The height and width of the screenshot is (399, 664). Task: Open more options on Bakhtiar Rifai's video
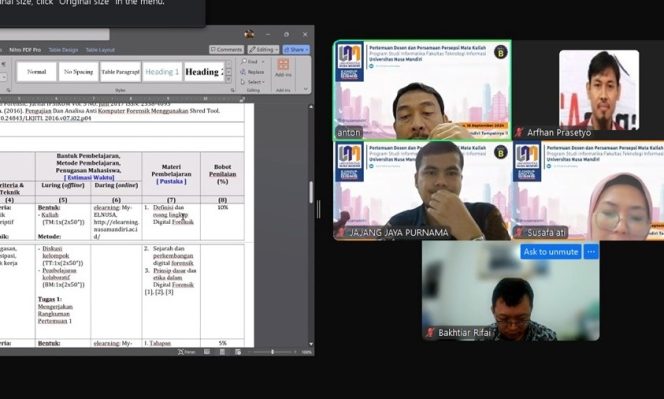pyautogui.click(x=591, y=252)
